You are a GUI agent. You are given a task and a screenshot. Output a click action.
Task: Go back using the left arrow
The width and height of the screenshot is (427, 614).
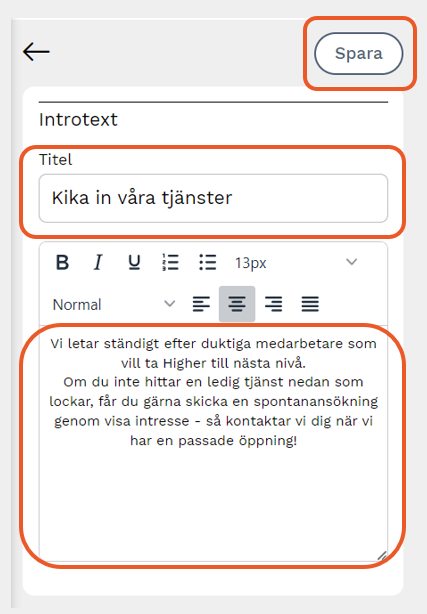(x=36, y=52)
